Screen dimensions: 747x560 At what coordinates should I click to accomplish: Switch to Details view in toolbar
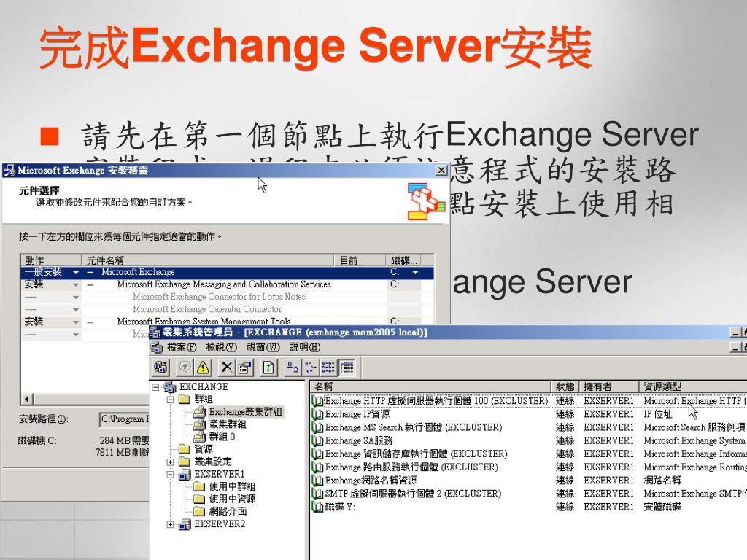(x=347, y=367)
